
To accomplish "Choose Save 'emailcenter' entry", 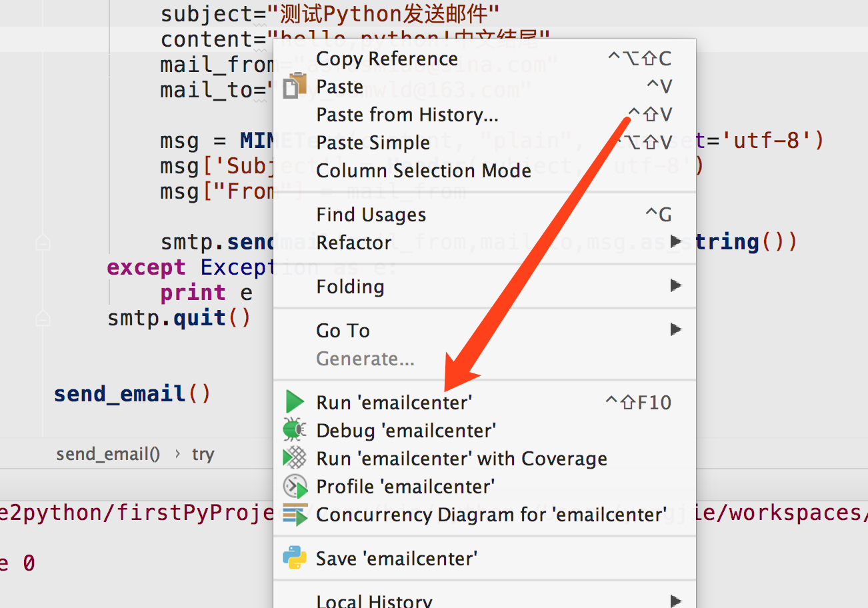I will [485, 559].
